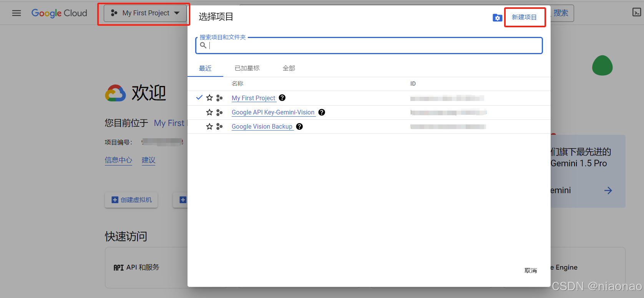Image resolution: width=644 pixels, height=298 pixels.
Task: Click help icon next to Google Vision Backup
Action: coord(299,126)
